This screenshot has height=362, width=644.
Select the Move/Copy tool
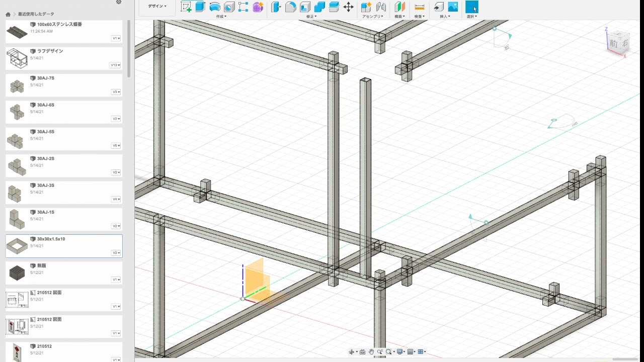[348, 7]
